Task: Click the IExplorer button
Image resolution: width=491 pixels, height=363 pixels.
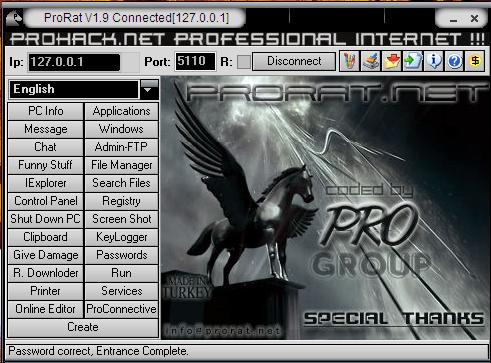Action: click(x=46, y=183)
